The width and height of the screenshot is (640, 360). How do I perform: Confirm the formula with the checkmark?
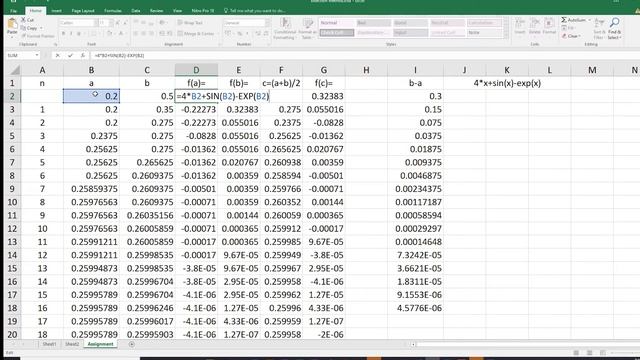coord(70,56)
